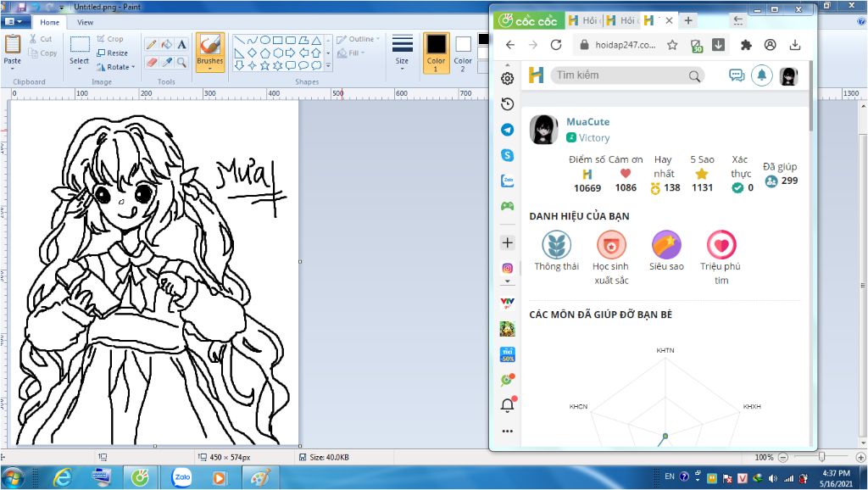Viewport: 868px width, 490px height.
Task: Click the zoom out minus button
Action: click(782, 457)
